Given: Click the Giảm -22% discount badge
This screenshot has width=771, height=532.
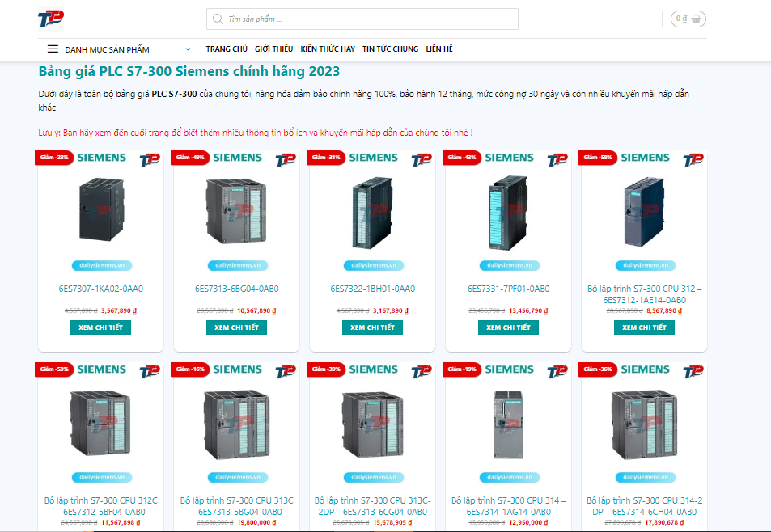Looking at the screenshot, I should 54,158.
